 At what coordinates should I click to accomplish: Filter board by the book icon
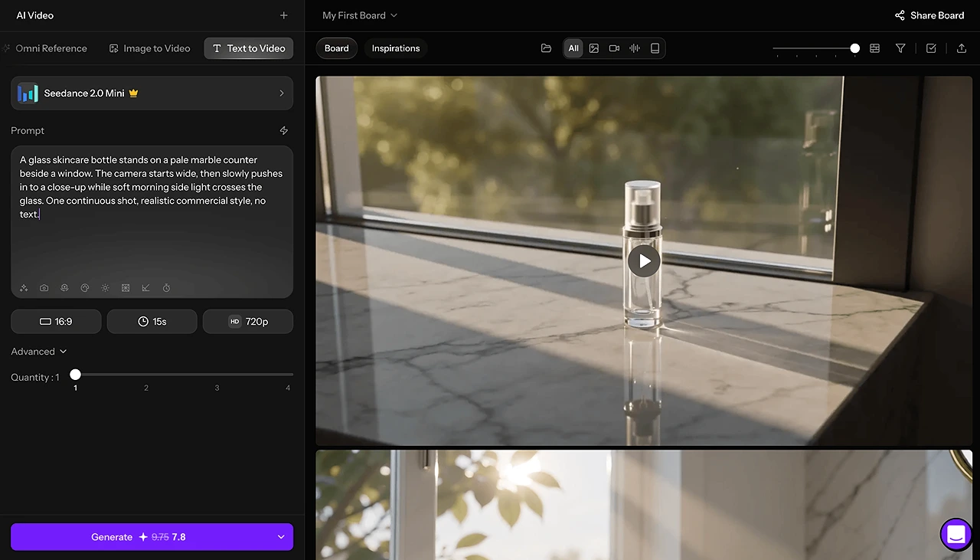655,48
